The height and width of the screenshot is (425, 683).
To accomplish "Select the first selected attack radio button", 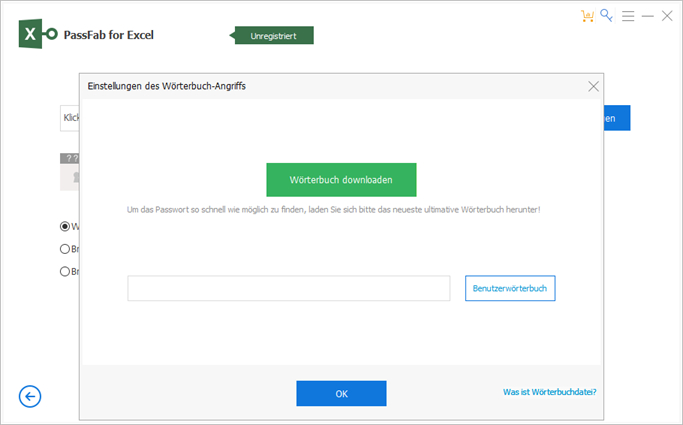I will pos(66,227).
